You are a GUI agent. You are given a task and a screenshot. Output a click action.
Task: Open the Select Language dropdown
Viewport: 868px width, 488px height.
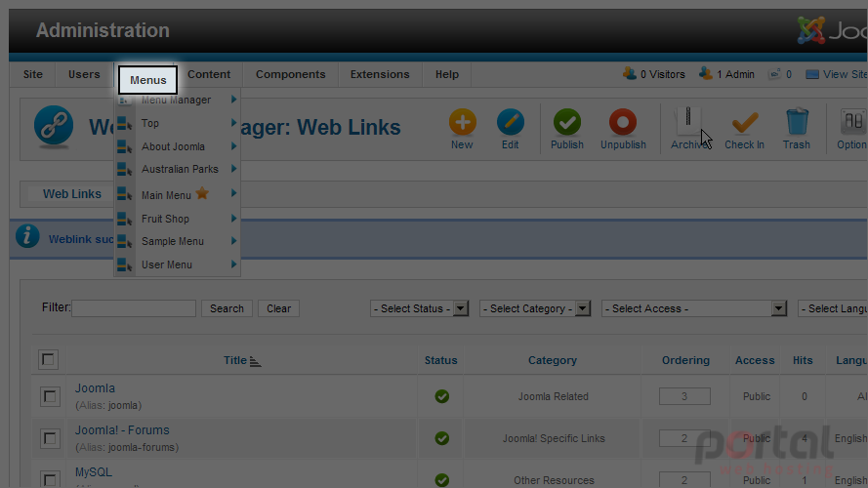tap(833, 308)
